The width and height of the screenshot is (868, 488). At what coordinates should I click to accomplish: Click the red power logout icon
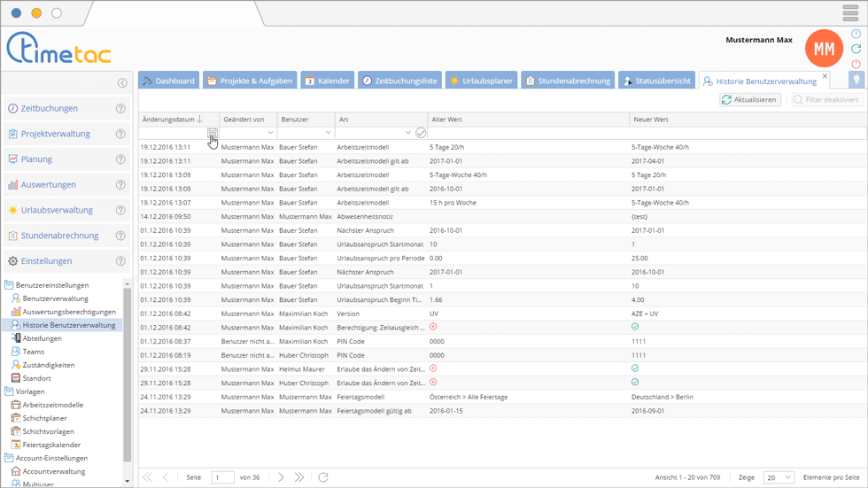856,64
